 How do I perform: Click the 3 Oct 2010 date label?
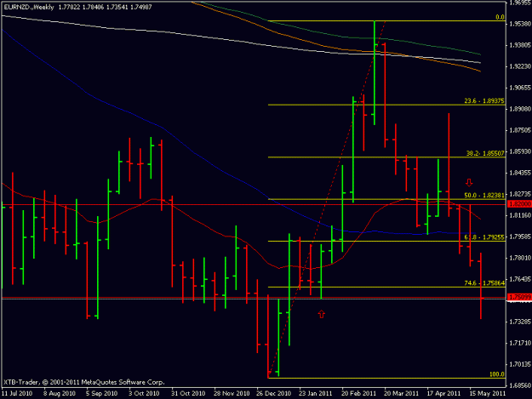click(144, 393)
